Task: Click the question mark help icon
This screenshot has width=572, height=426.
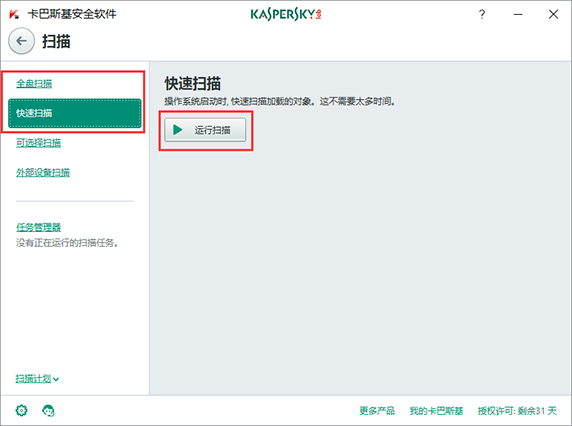Action: tap(482, 14)
